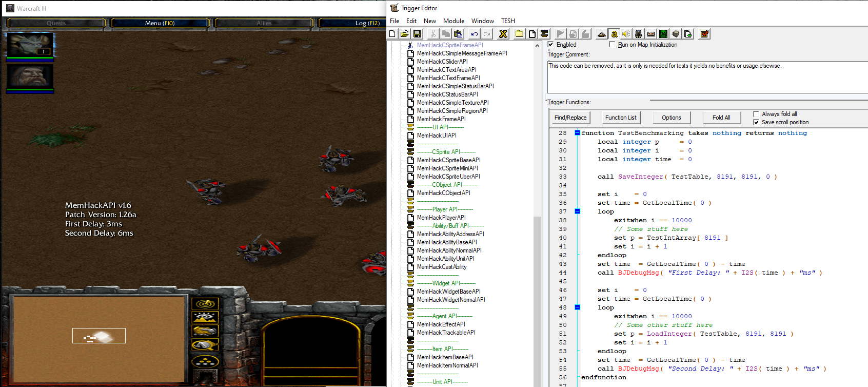Open the Window menu
The height and width of the screenshot is (387, 868).
coord(483,21)
